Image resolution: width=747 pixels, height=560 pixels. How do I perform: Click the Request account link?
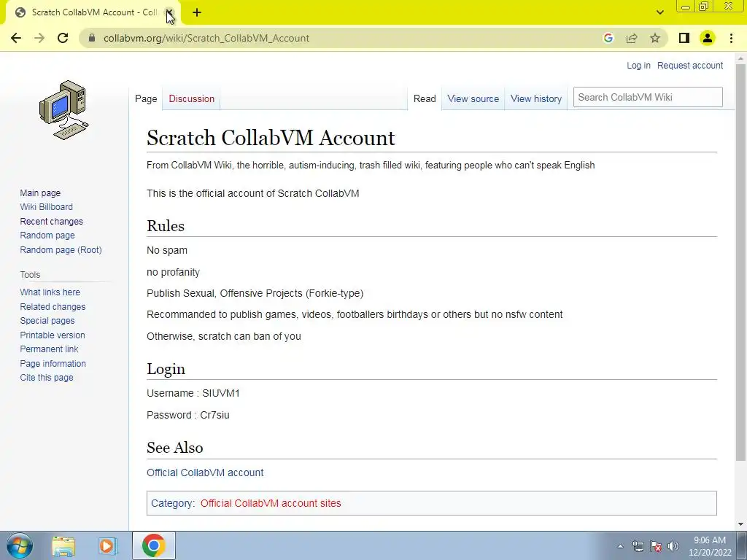coord(690,65)
